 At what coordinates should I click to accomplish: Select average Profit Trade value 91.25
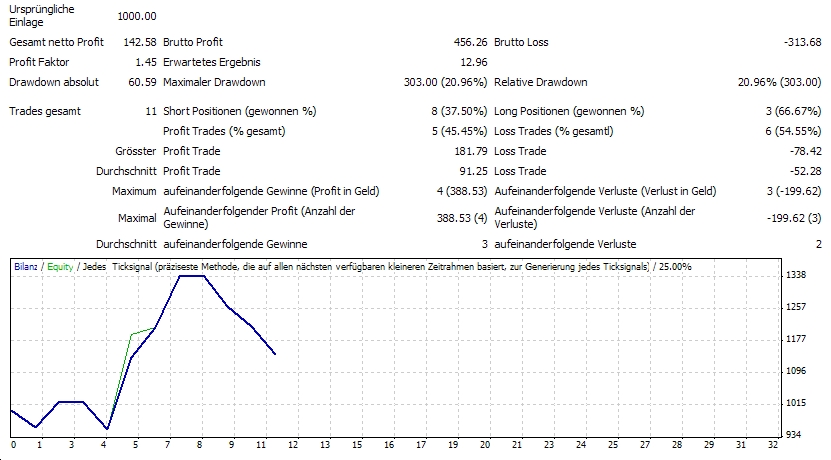(x=473, y=172)
